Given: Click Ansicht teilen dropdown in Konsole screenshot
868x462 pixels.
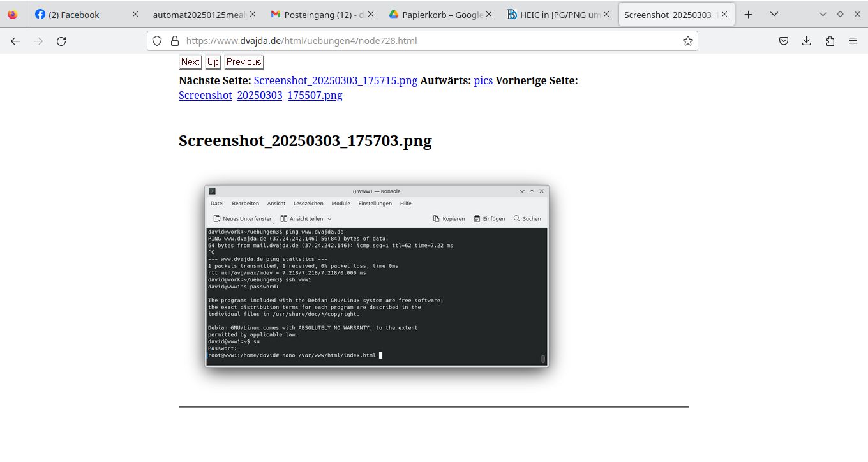Looking at the screenshot, I should tap(306, 219).
